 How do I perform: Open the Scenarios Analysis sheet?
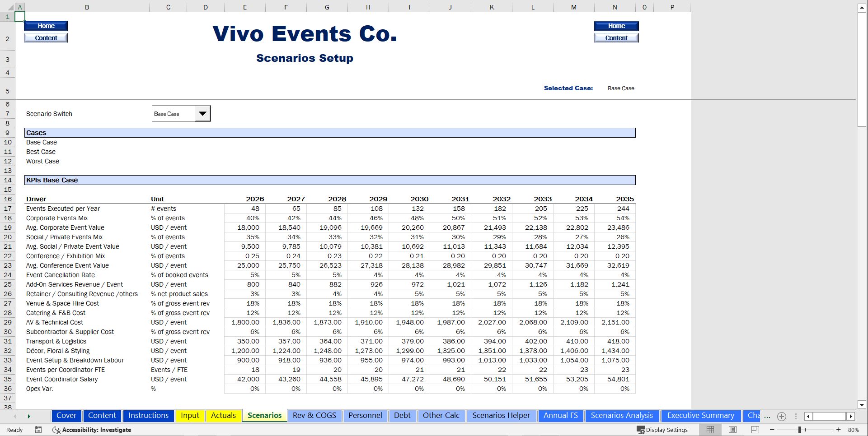[x=622, y=416]
